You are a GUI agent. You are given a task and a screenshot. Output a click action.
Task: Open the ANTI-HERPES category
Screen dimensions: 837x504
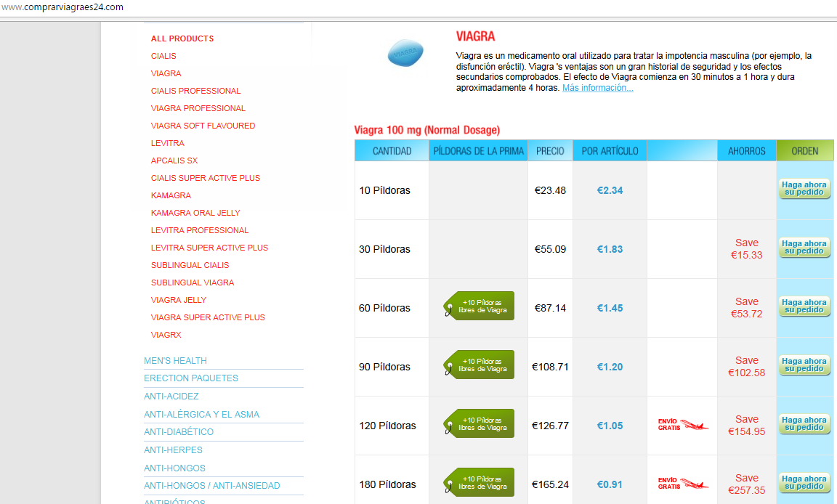click(173, 450)
